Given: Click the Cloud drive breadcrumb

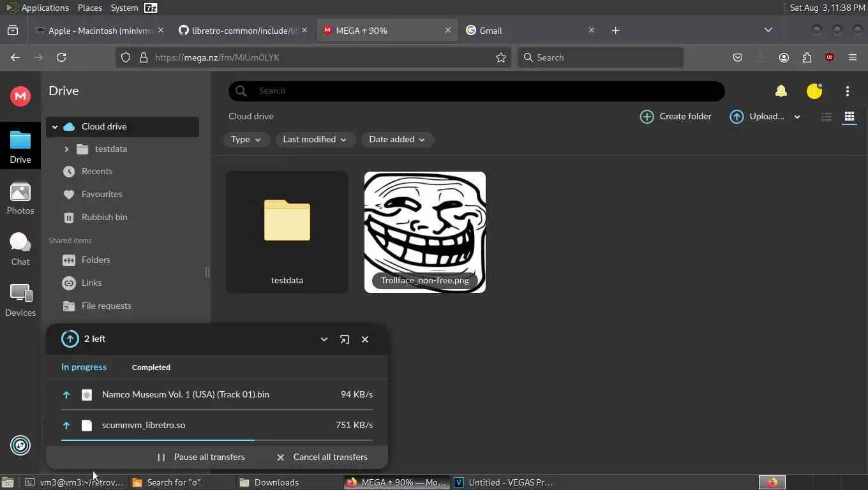Looking at the screenshot, I should tap(251, 116).
